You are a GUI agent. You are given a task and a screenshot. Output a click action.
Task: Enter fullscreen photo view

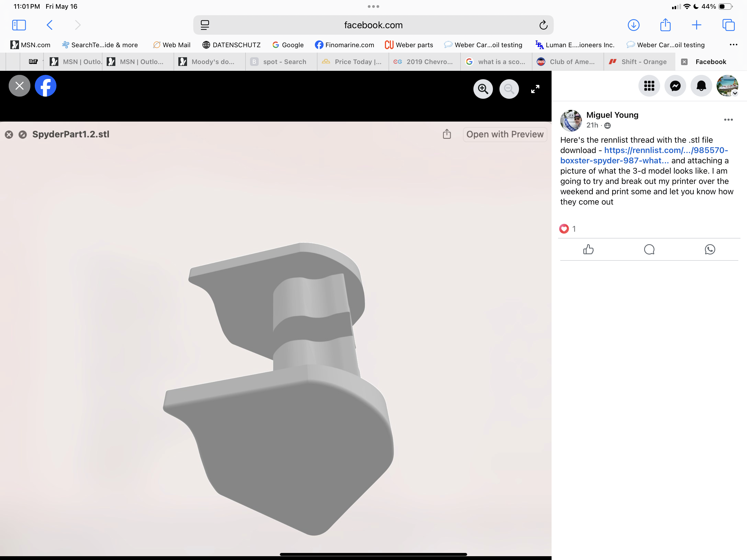(535, 89)
